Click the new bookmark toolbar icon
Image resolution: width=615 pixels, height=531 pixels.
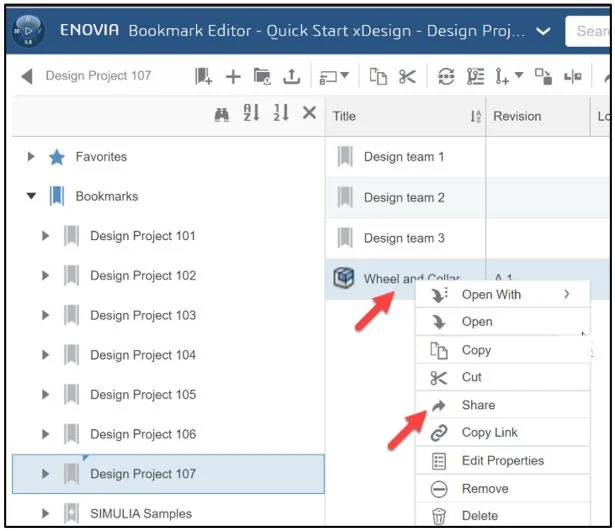tap(204, 76)
